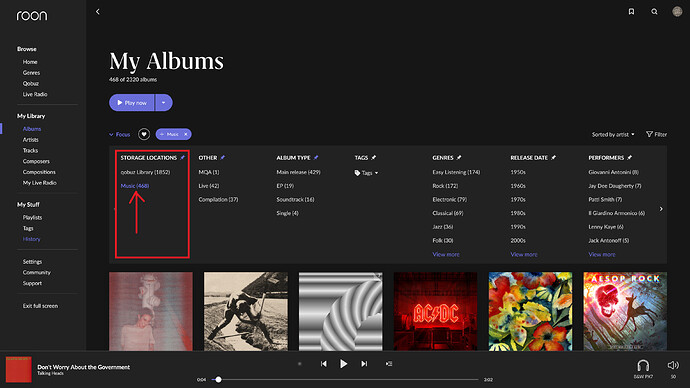Pin the Performers column

pyautogui.click(x=630, y=157)
